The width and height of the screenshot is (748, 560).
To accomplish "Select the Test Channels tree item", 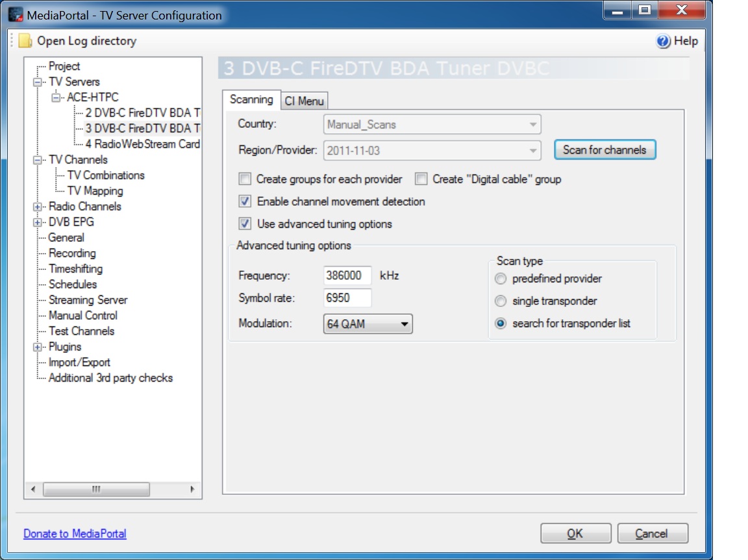I will coord(82,331).
